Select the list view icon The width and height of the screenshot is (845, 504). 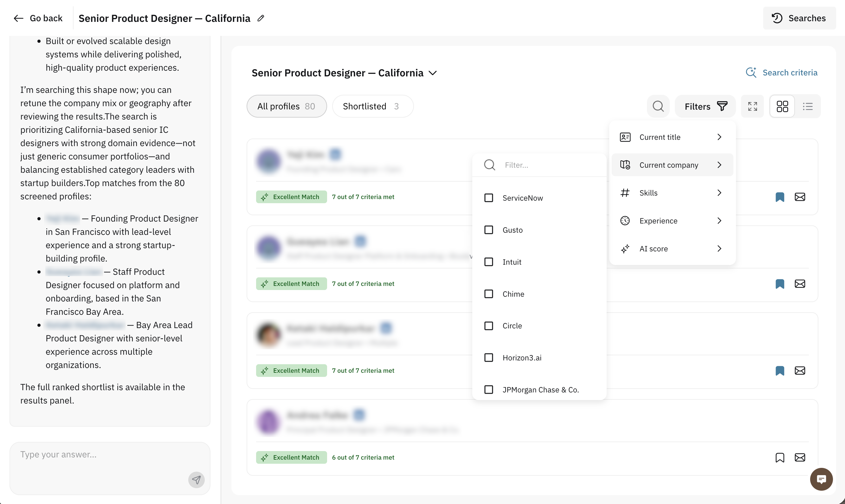[808, 106]
